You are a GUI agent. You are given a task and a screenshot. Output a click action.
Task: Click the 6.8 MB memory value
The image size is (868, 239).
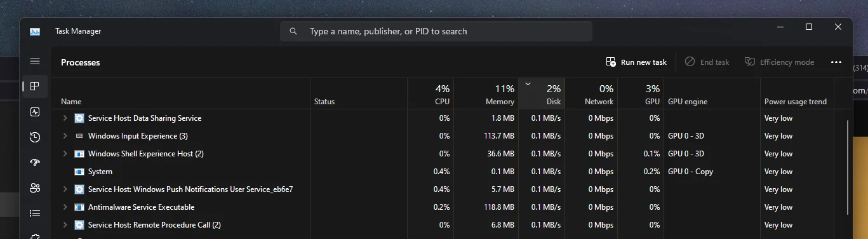coord(503,225)
